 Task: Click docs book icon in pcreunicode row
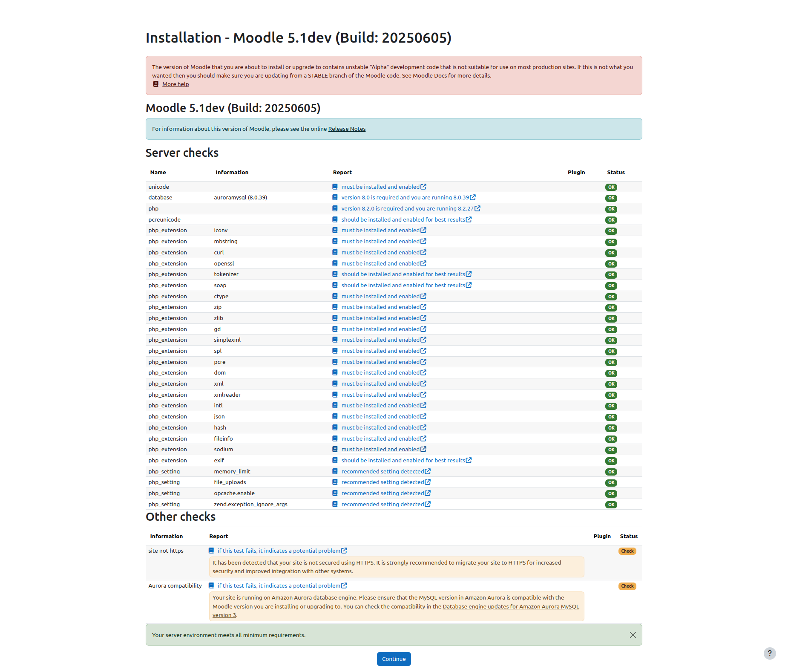[x=335, y=219]
